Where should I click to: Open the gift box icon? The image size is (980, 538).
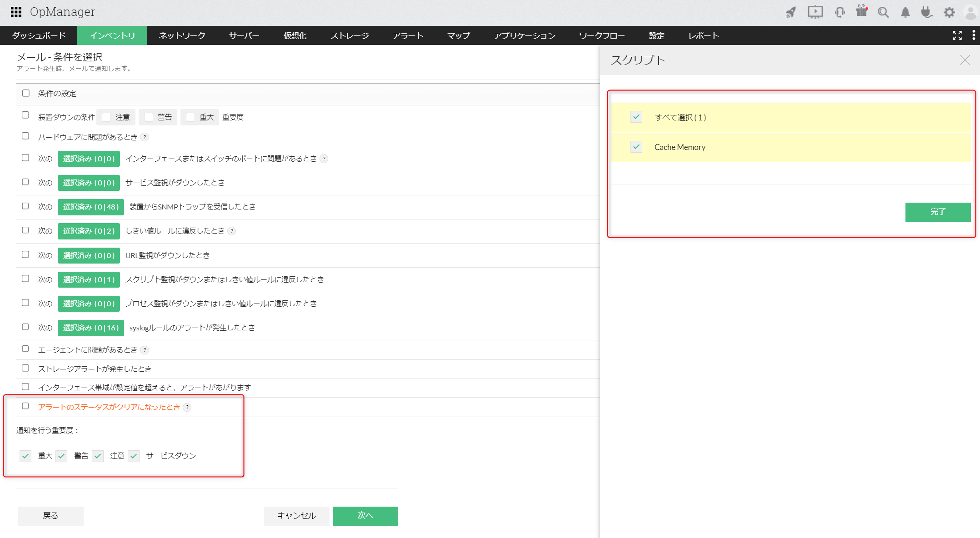861,11
